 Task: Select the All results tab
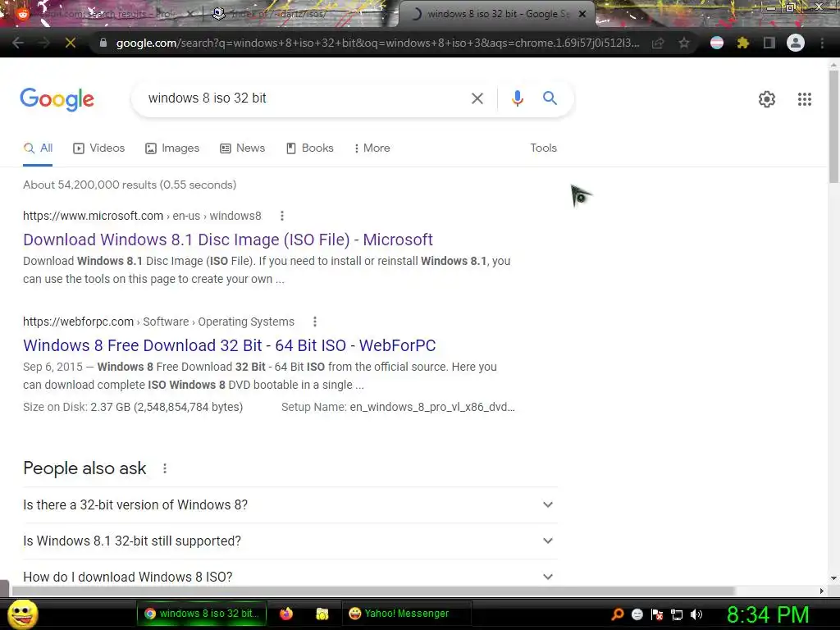(38, 148)
